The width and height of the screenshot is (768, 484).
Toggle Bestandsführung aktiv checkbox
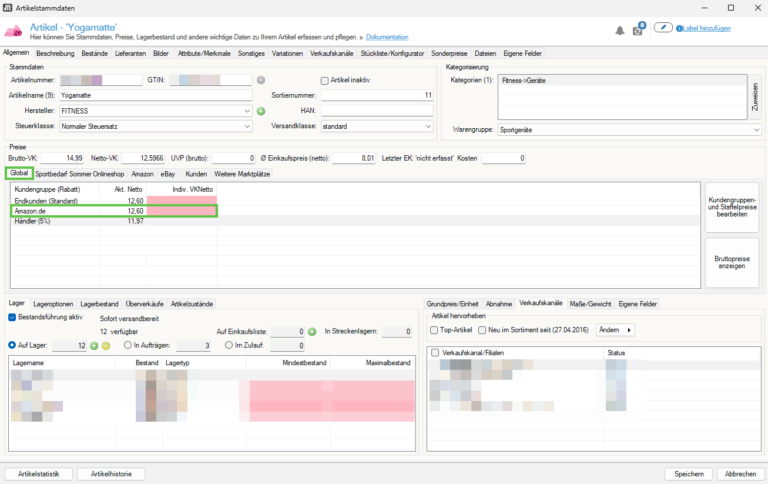(12, 317)
